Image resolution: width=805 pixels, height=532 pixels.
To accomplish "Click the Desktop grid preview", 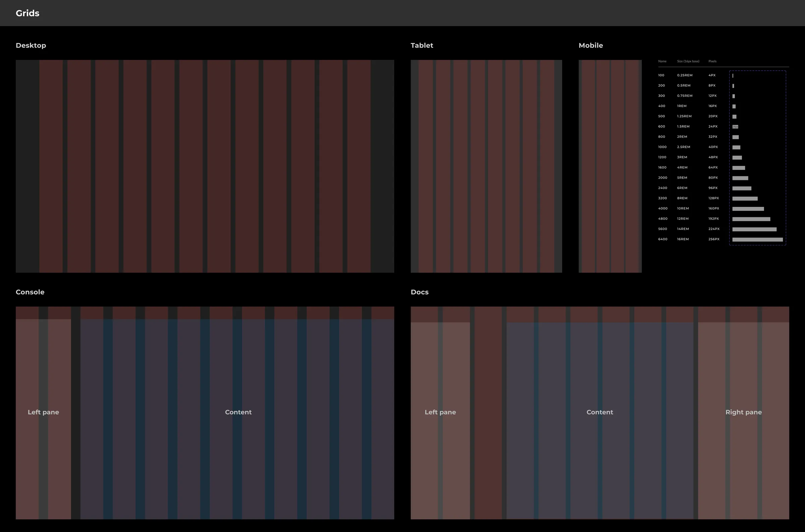I will click(205, 166).
